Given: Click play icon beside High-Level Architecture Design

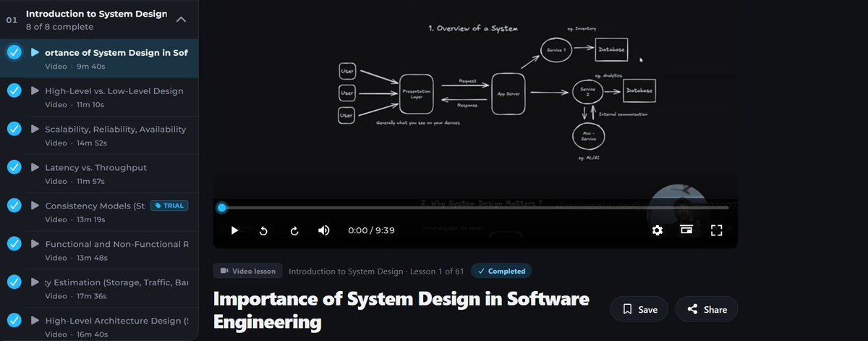Looking at the screenshot, I should pos(35,321).
